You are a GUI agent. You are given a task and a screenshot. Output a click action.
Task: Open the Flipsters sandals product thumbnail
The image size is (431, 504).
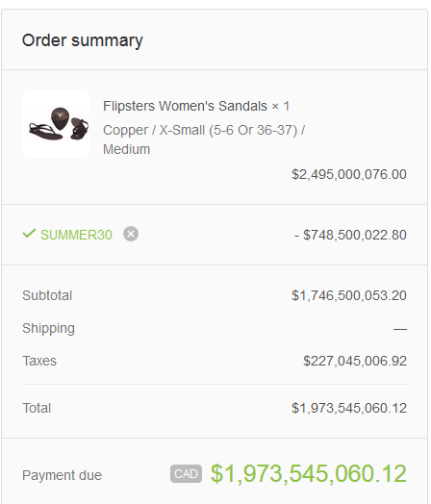point(56,124)
